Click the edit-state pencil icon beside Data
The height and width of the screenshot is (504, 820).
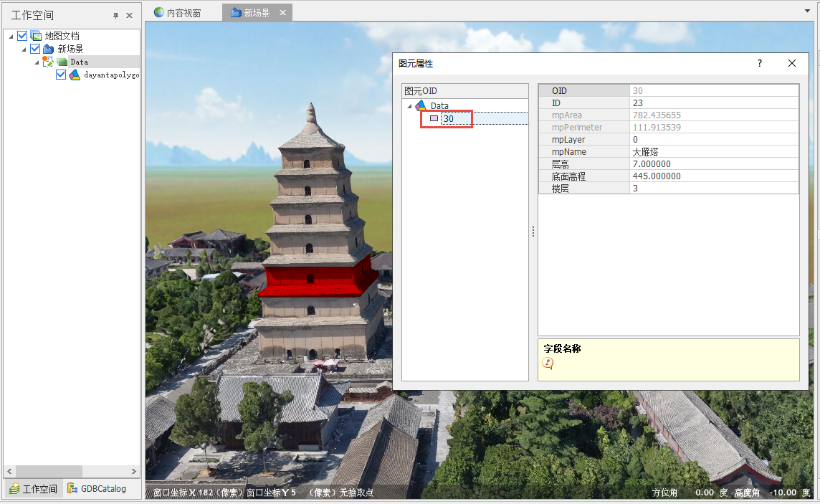pos(48,62)
